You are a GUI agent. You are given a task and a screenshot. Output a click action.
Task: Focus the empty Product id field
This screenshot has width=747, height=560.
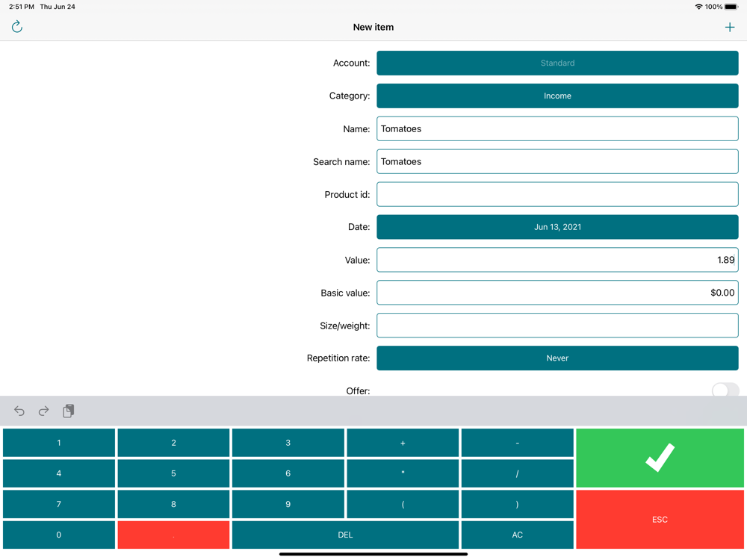(557, 194)
